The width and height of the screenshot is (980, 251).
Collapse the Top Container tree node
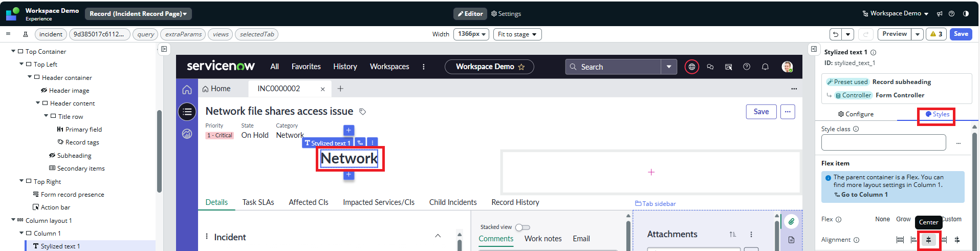(x=13, y=51)
